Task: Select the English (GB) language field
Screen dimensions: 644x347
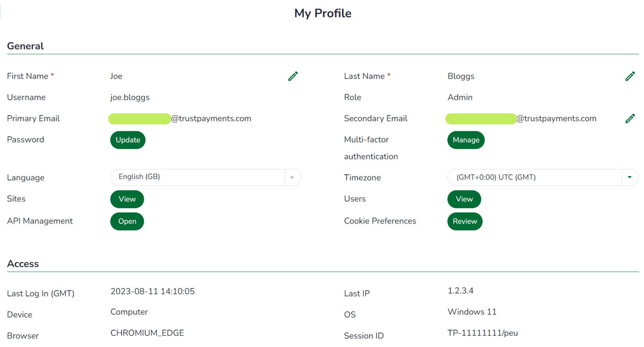Action: [198, 177]
